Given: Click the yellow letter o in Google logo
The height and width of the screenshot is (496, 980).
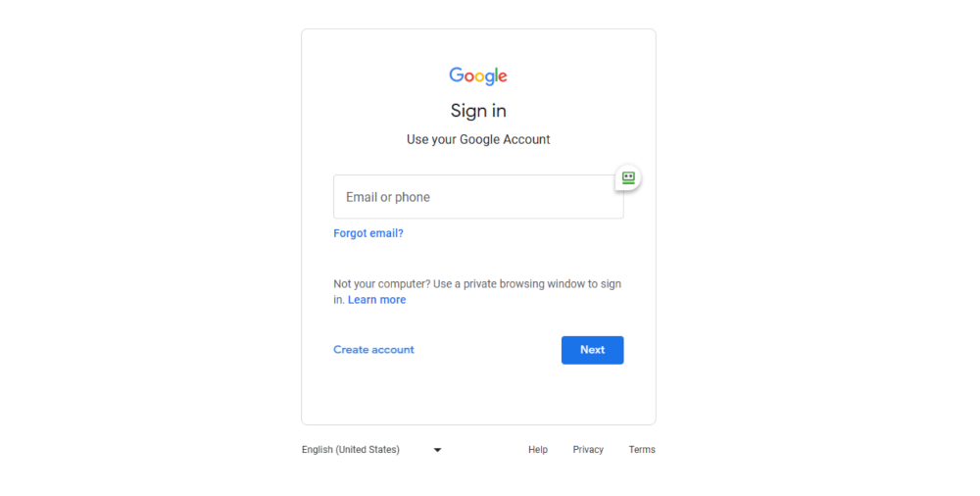Looking at the screenshot, I should [x=479, y=76].
